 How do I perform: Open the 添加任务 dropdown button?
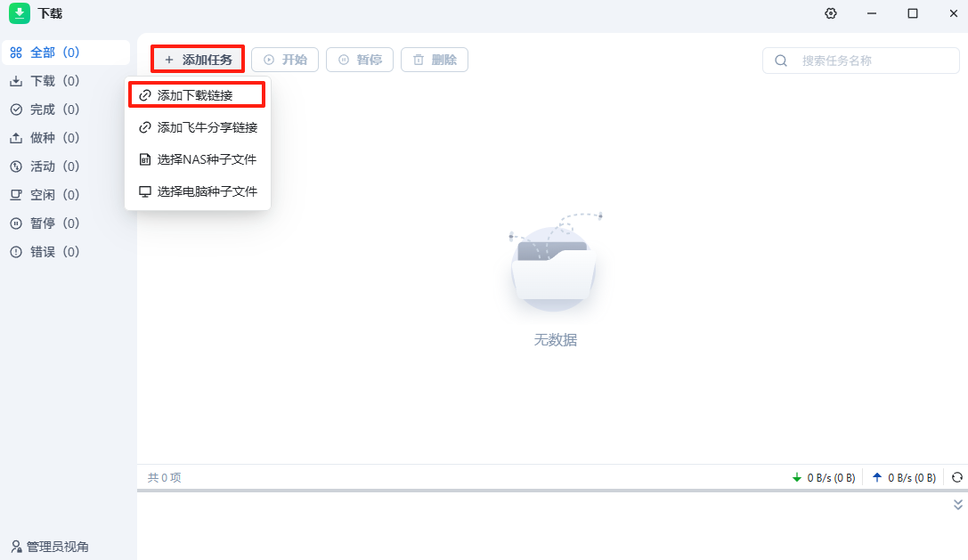click(198, 60)
